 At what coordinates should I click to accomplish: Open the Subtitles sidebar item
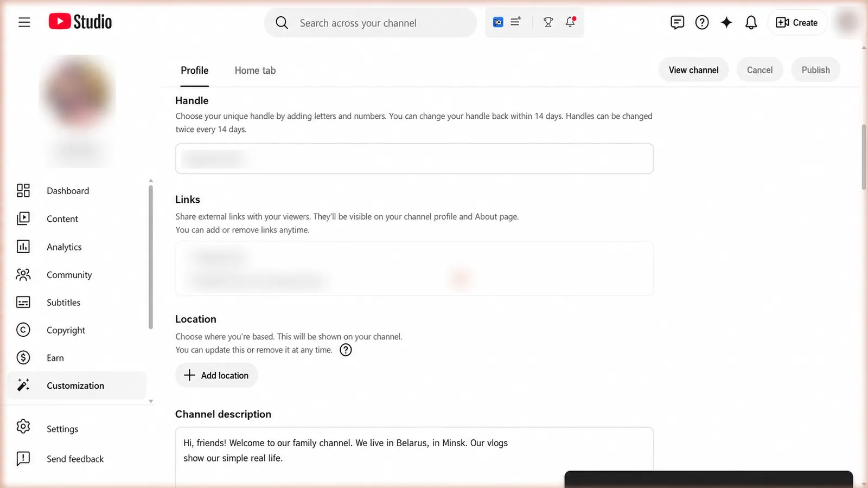pyautogui.click(x=77, y=302)
